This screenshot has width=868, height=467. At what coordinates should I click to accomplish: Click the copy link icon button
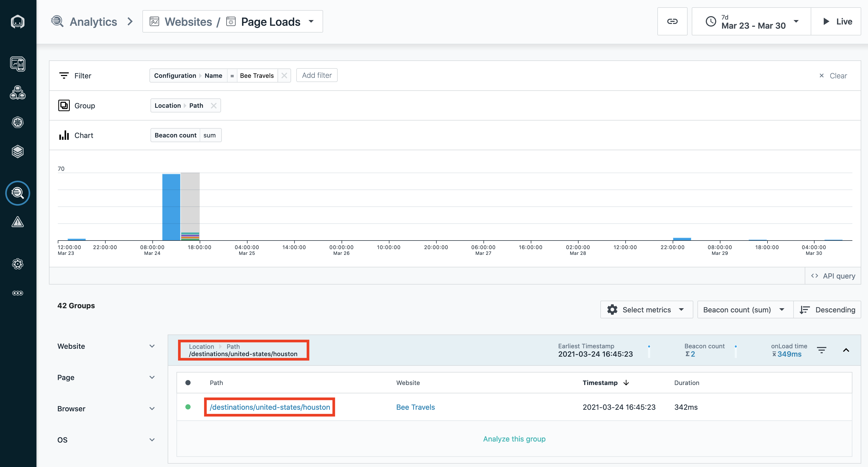tap(672, 22)
